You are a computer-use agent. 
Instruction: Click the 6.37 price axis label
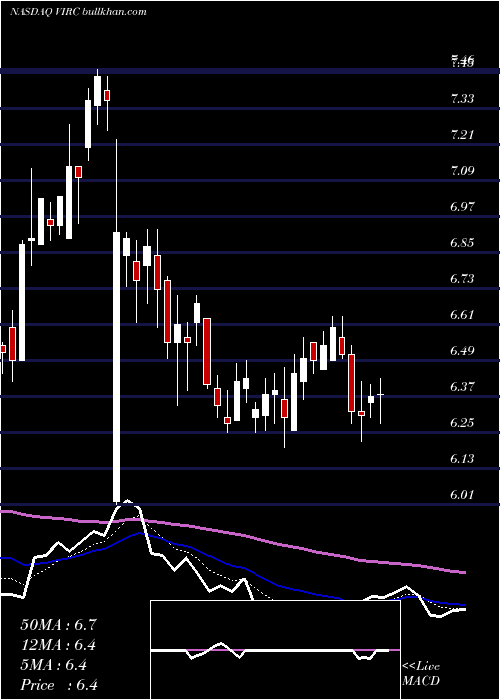tap(462, 387)
